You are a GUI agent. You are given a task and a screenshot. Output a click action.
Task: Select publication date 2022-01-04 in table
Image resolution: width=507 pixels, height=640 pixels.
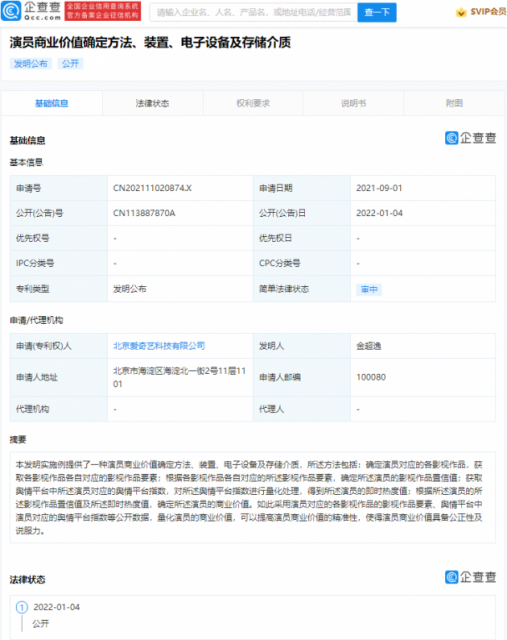[x=379, y=213]
